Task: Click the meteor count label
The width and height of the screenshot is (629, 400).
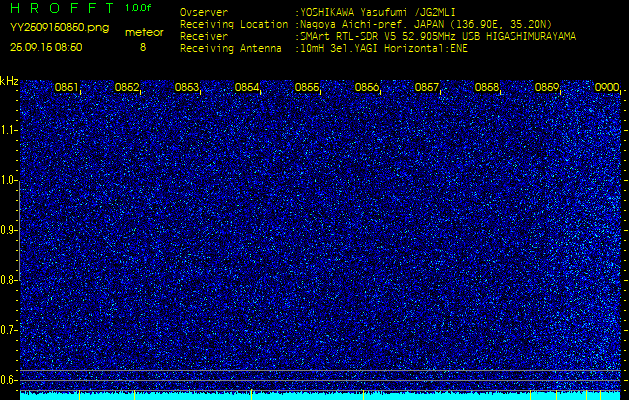Action: (144, 33)
